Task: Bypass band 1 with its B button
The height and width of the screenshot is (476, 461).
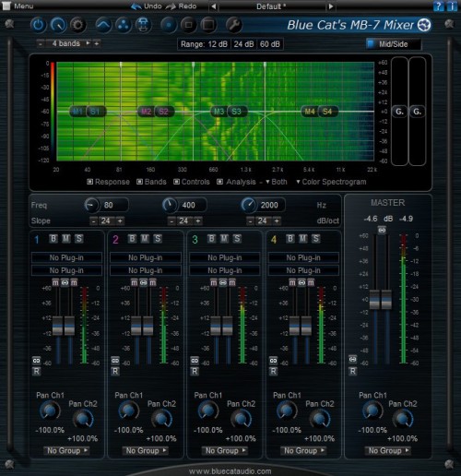Action: tap(53, 239)
